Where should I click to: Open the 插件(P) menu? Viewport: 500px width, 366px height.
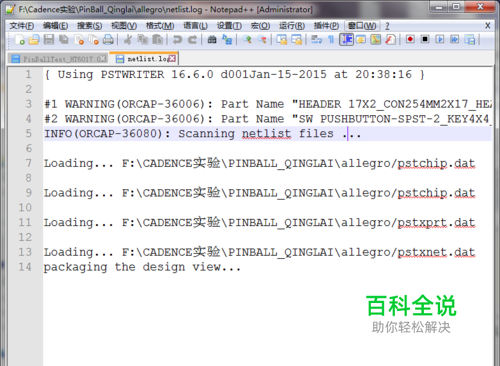tap(326, 26)
